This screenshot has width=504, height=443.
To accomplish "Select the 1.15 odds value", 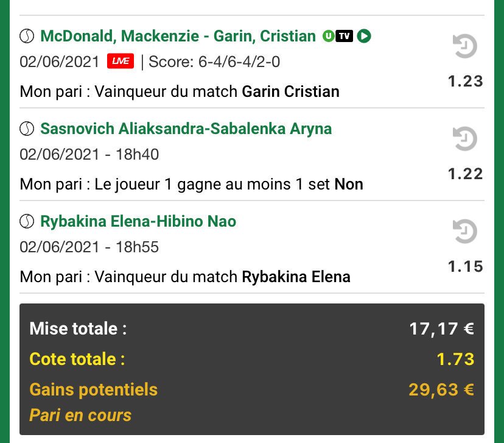I will pos(465,266).
